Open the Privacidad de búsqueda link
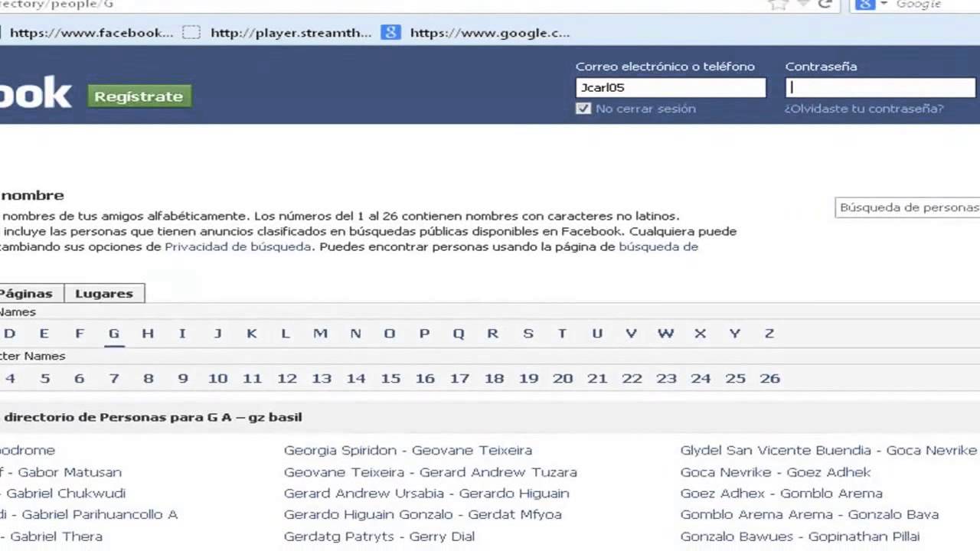This screenshot has width=980, height=551. coord(238,246)
